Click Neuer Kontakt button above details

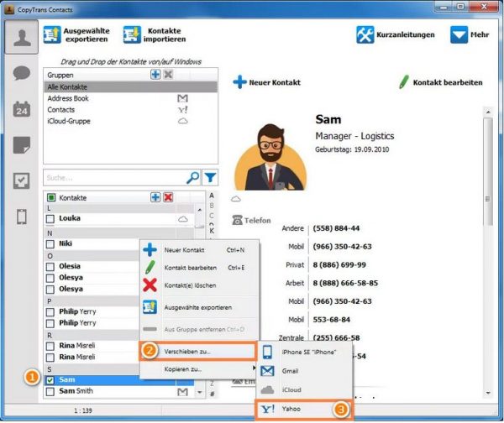[x=267, y=82]
